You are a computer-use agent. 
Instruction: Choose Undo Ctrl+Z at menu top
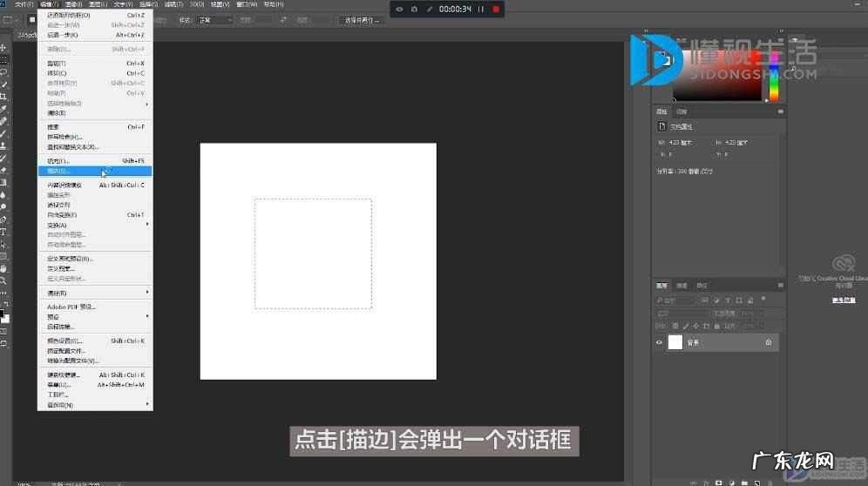point(95,15)
